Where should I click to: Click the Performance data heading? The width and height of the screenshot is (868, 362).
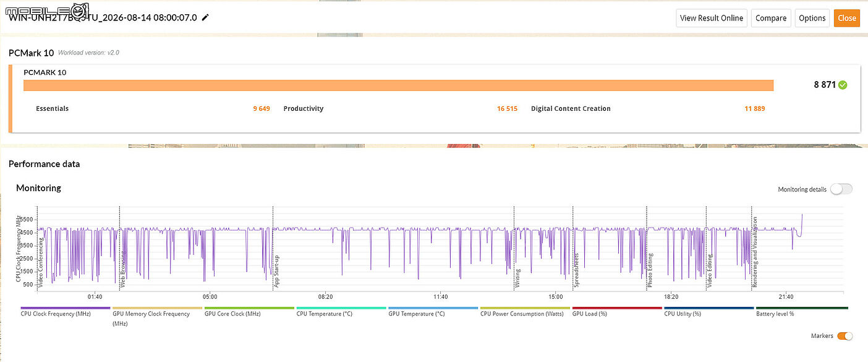(x=44, y=164)
